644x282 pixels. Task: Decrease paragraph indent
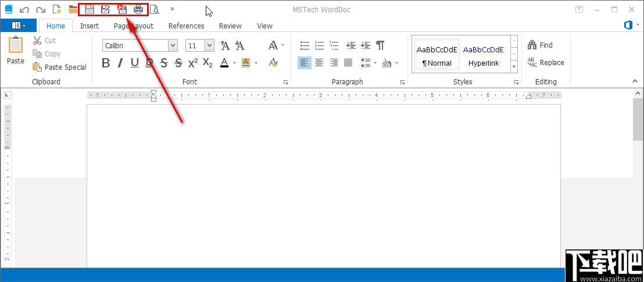click(350, 45)
